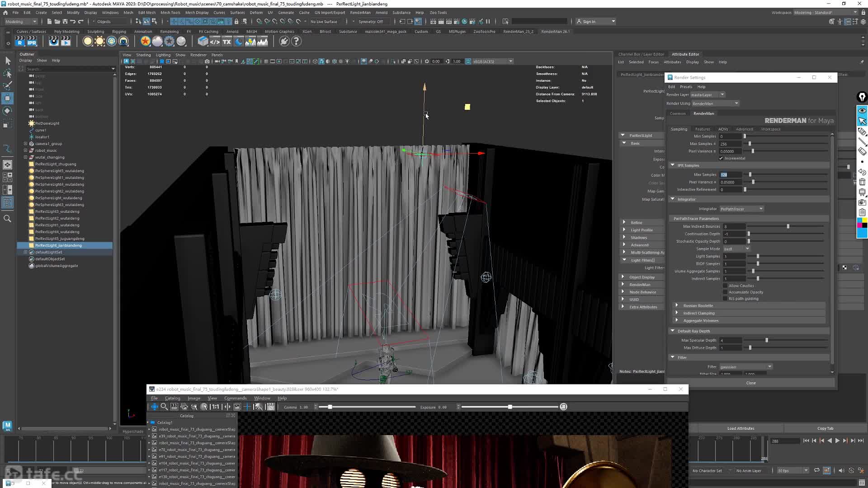
Task: Select the arrow Select tool in toolbox
Action: pos(8,61)
